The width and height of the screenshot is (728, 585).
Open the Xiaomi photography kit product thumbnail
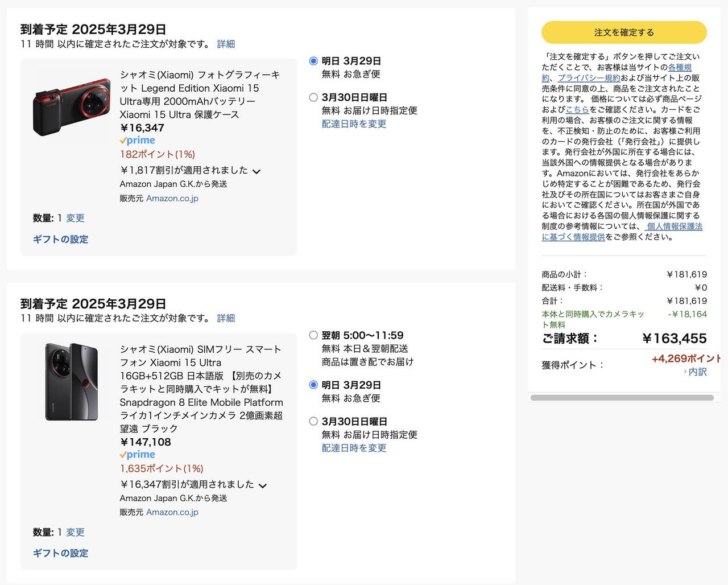[72, 107]
